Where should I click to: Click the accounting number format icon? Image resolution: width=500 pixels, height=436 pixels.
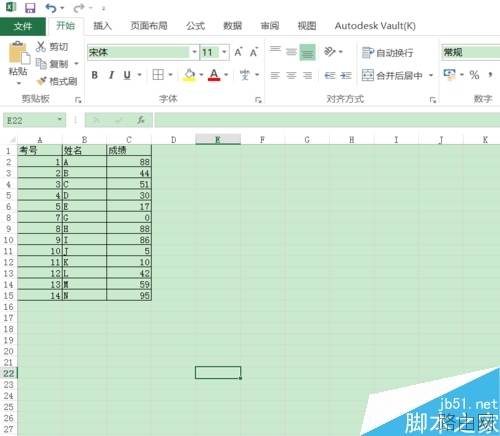(x=449, y=75)
